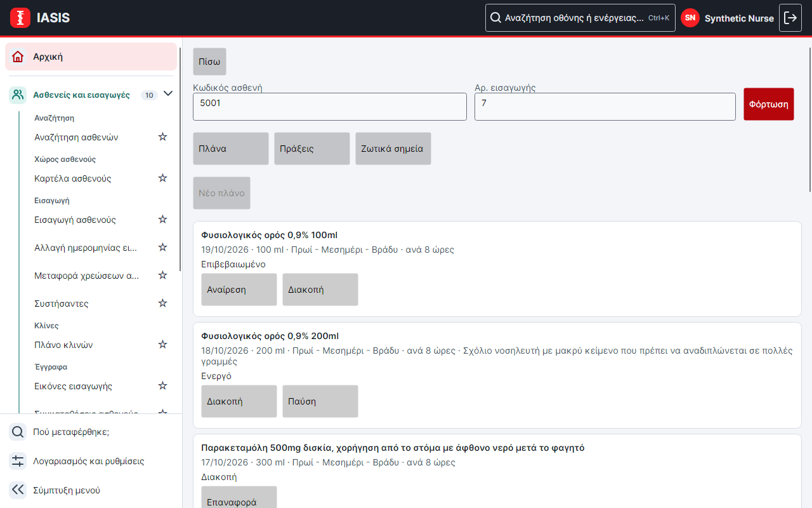812x508 pixels.
Task: Click the Κωδικός ασθενή input field
Action: [x=330, y=107]
